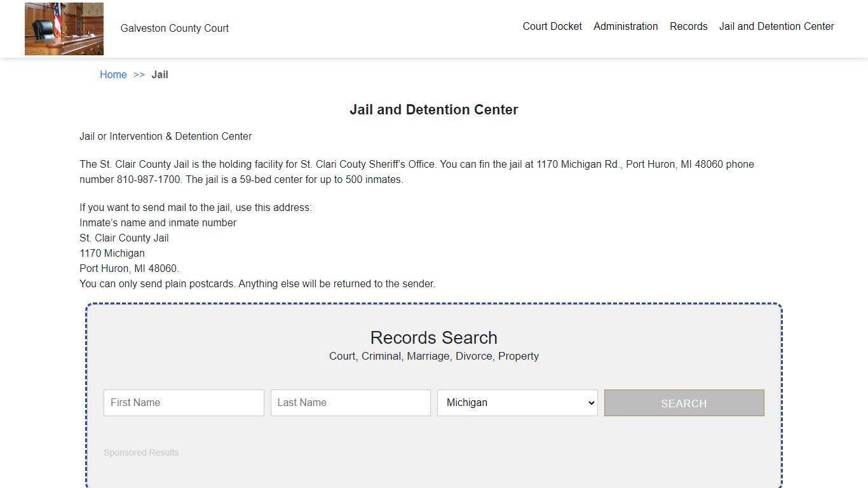Screen dimensions: 868x488
Task: Select Jail and Detention Center nav link
Action: (776, 26)
